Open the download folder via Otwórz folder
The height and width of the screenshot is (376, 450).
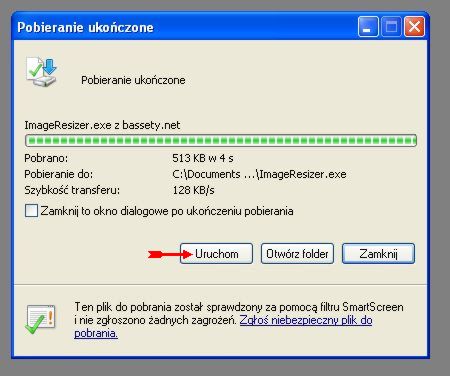tap(297, 254)
